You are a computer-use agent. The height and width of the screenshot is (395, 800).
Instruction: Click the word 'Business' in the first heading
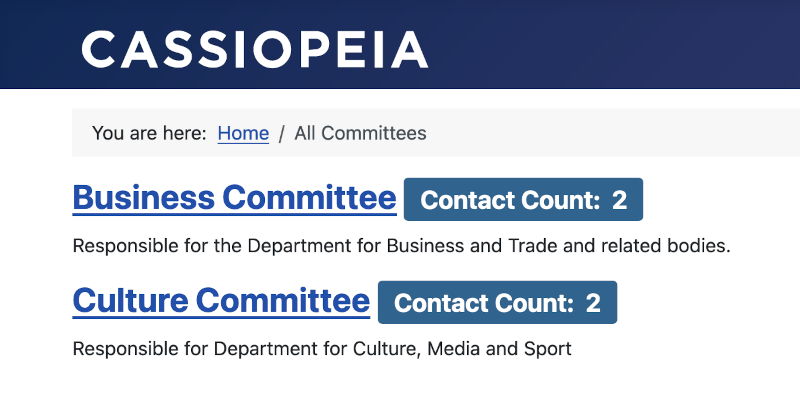click(x=144, y=198)
